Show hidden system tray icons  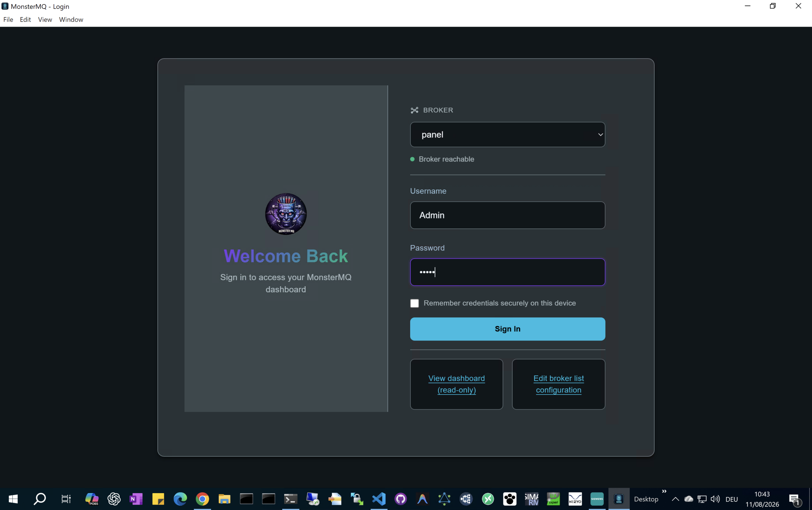coord(675,499)
